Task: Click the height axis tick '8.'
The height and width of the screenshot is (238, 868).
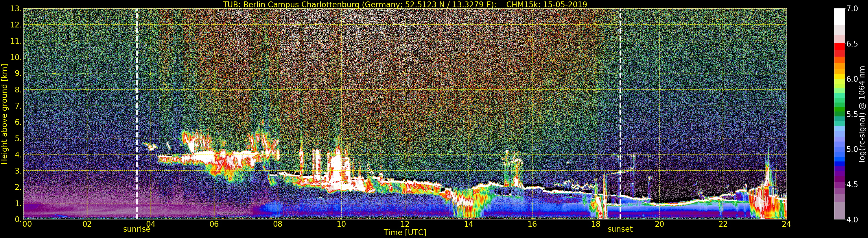Action: [18, 90]
